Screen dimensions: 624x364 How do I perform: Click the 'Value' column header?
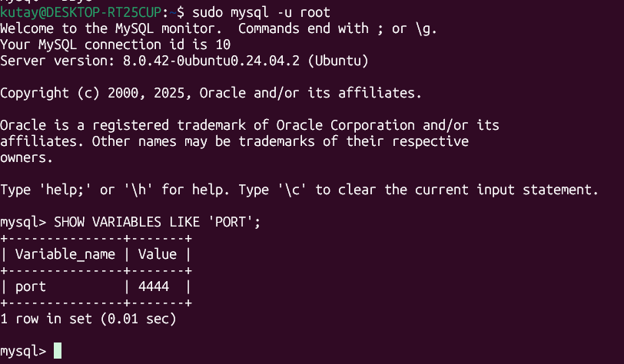point(157,254)
